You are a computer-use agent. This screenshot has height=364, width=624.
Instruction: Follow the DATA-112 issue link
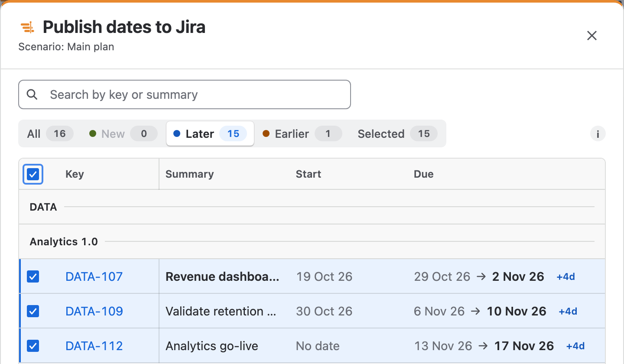point(94,346)
